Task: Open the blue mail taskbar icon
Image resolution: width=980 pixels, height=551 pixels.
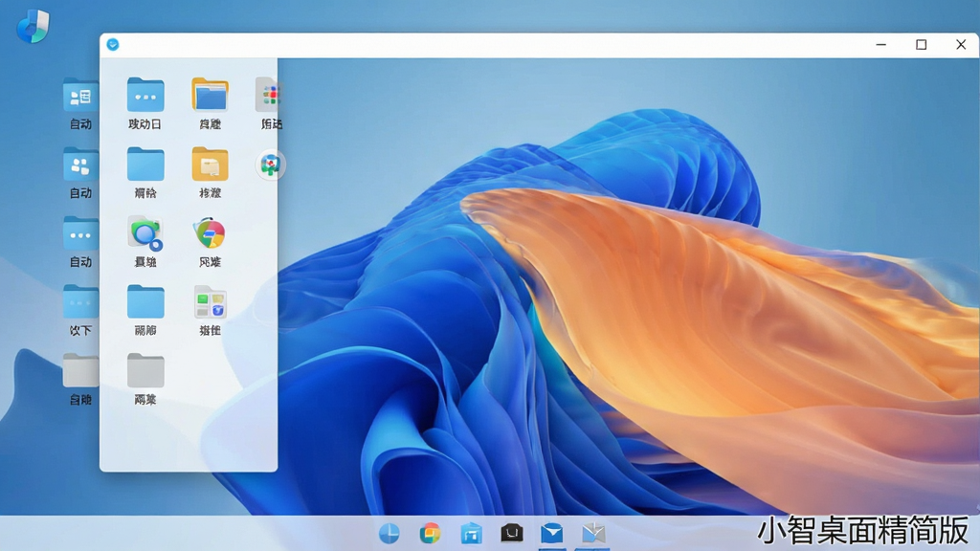Action: (552, 534)
